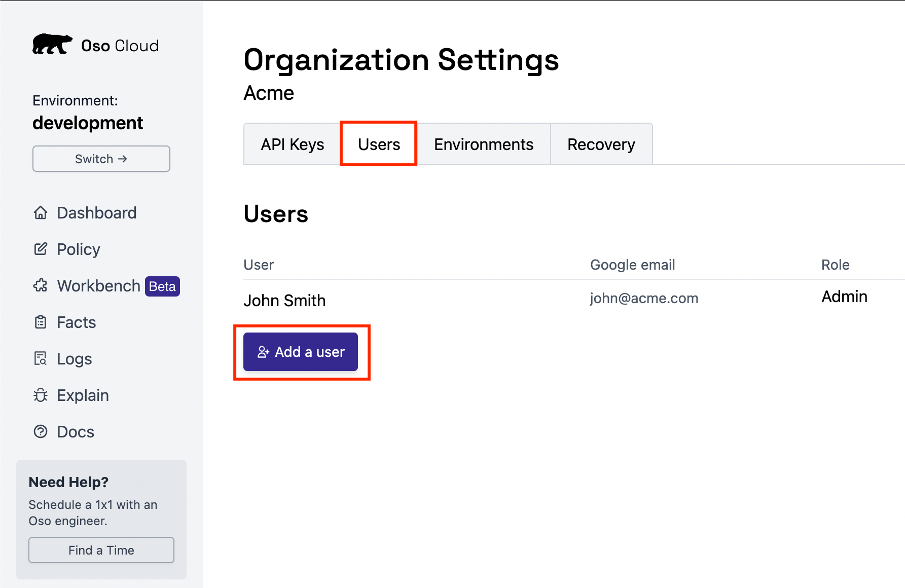Click the Docs question mark icon
Screen dimensions: 905x588
(41, 432)
